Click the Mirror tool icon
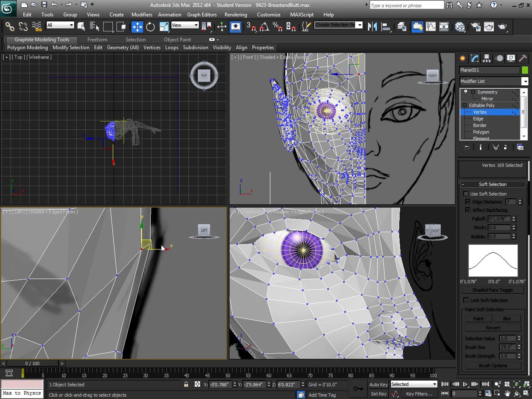 (372, 27)
